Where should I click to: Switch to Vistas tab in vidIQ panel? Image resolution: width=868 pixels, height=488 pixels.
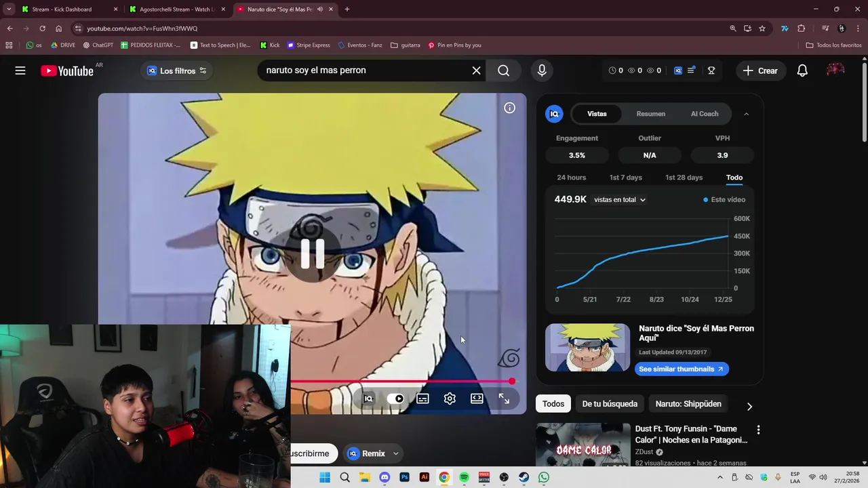click(597, 114)
